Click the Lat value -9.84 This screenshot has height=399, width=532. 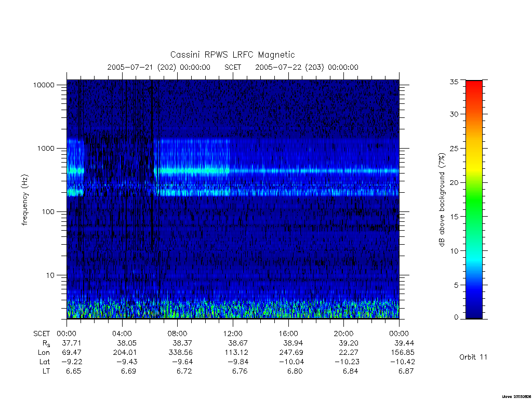(x=238, y=362)
